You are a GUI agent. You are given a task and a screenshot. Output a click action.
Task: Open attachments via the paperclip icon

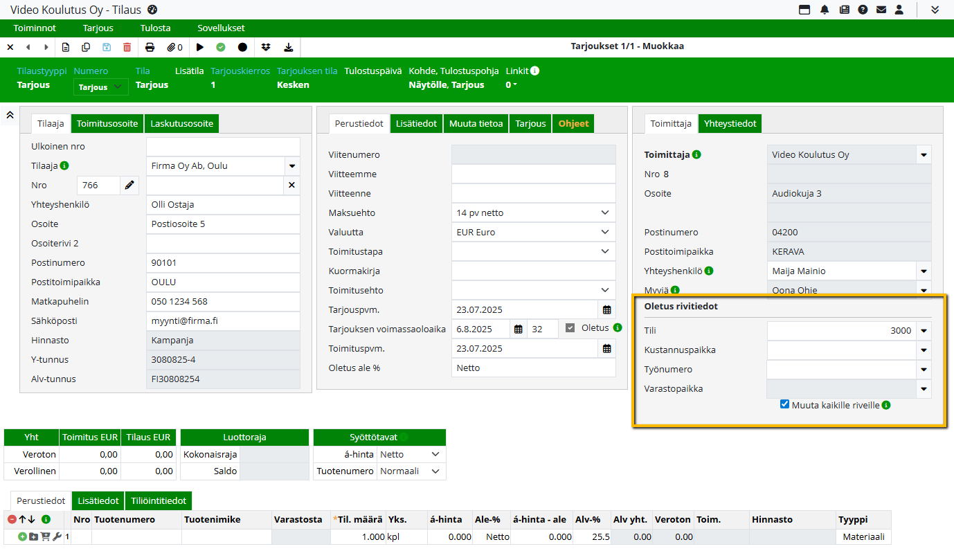174,47
